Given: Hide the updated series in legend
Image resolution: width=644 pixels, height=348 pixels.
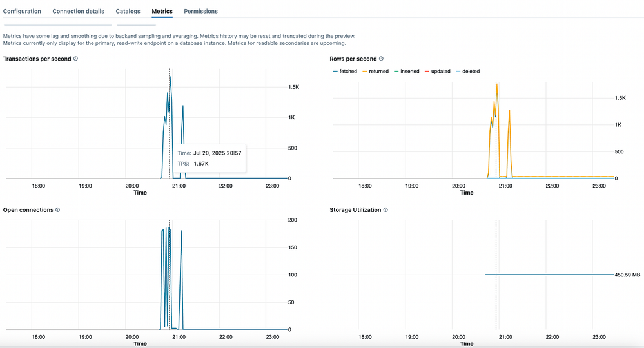Looking at the screenshot, I should [x=437, y=72].
